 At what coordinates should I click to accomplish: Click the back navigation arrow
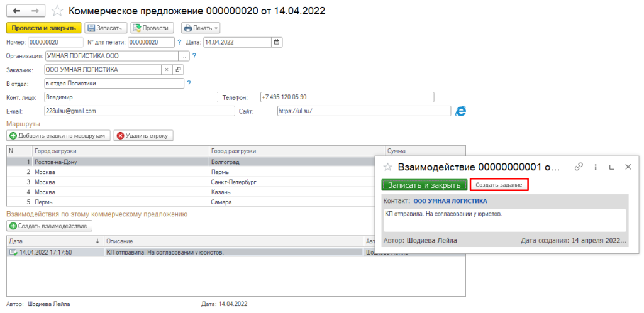point(17,11)
